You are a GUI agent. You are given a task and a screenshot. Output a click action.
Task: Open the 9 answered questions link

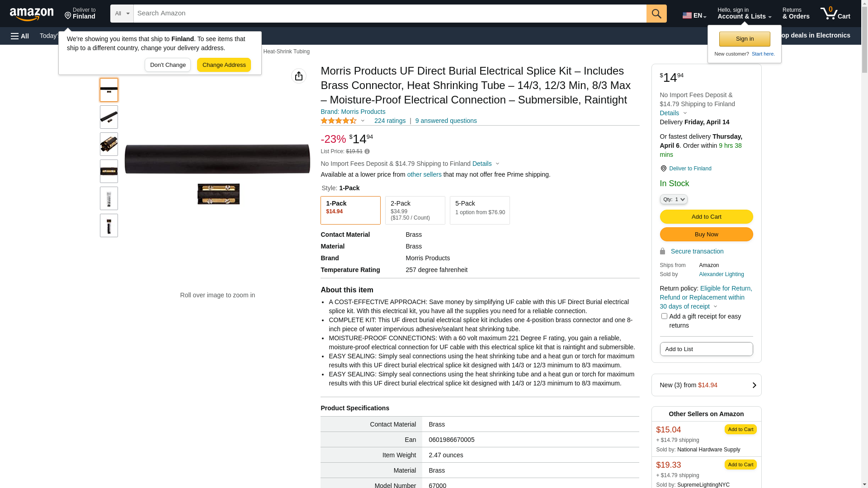[446, 121]
